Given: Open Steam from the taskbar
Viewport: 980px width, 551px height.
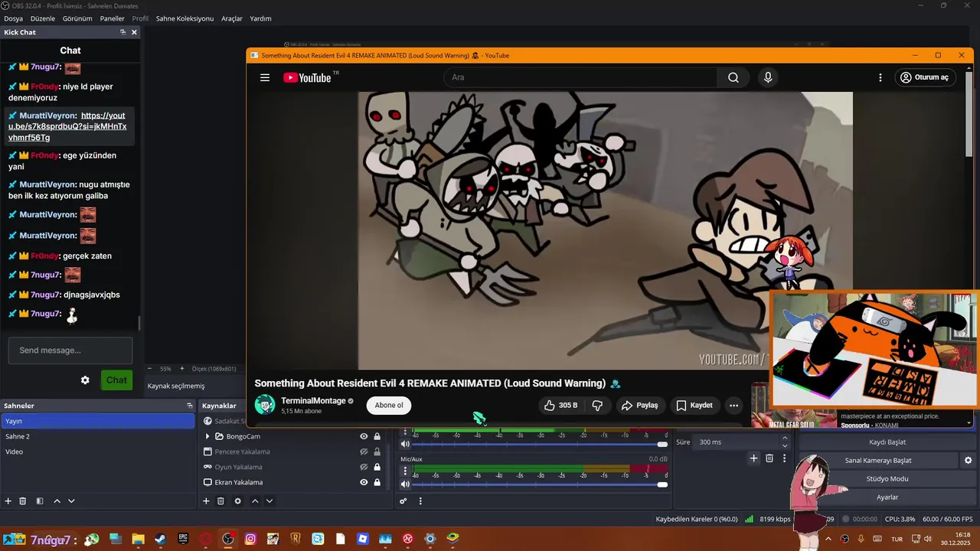Looking at the screenshot, I should [x=160, y=539].
